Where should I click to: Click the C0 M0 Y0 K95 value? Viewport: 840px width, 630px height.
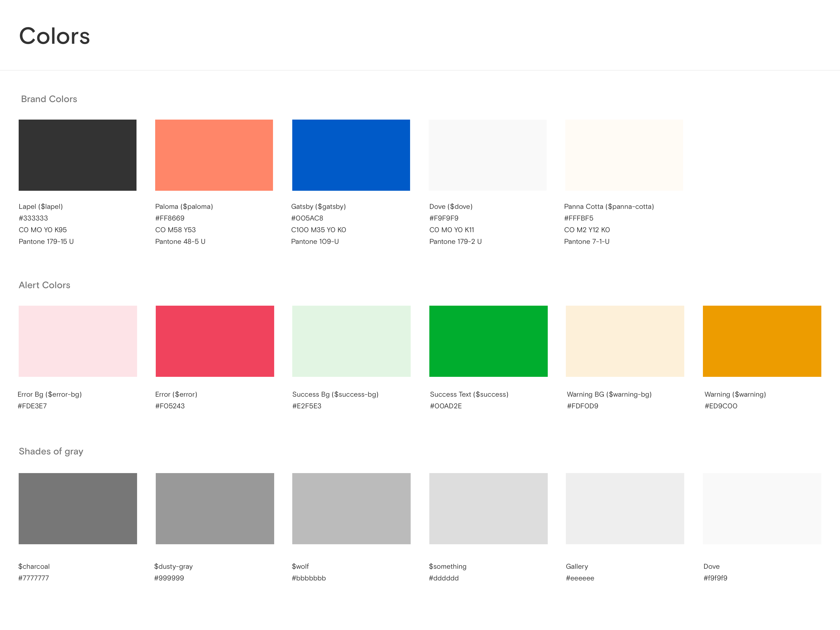[x=43, y=230]
